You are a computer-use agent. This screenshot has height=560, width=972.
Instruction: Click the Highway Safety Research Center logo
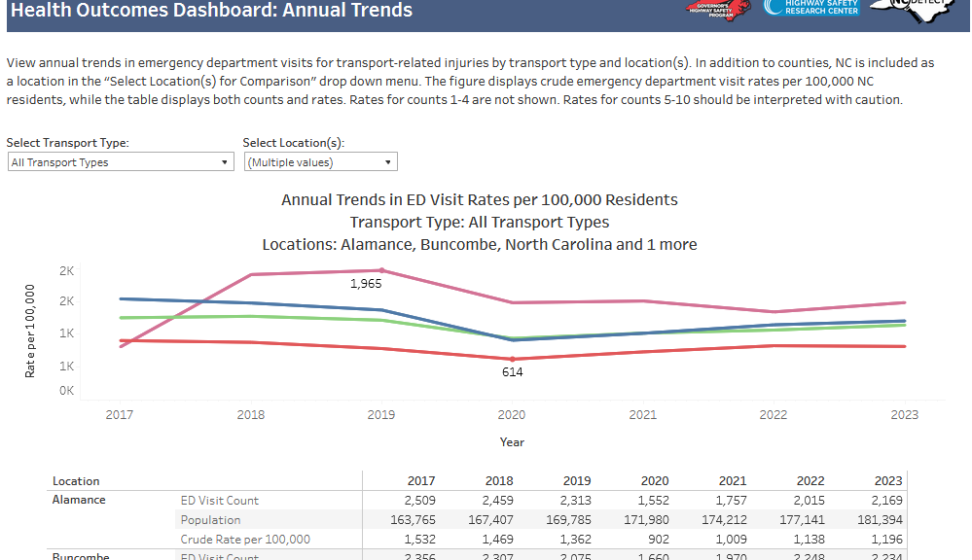810,8
